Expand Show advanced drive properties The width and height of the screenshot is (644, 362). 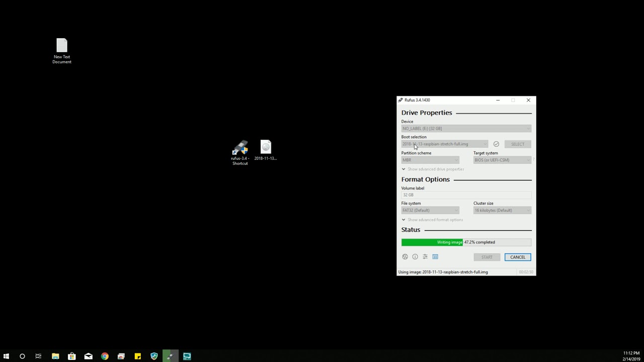[x=433, y=169]
